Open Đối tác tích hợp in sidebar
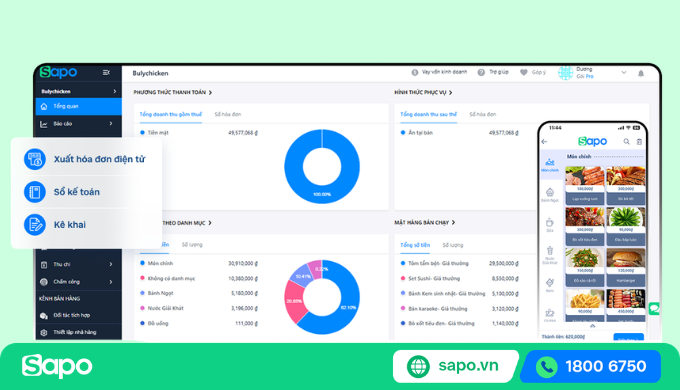Screen dimensions: 680x390 click(x=78, y=315)
